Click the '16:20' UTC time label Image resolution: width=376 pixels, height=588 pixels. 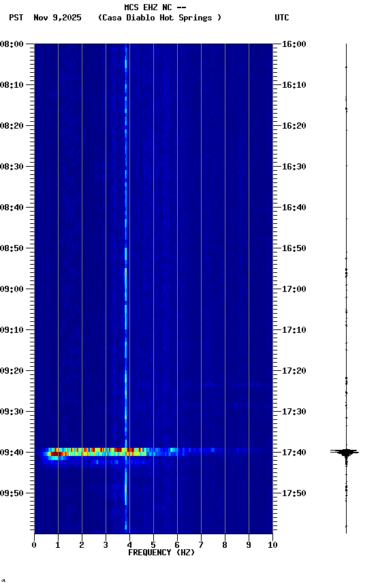[294, 126]
